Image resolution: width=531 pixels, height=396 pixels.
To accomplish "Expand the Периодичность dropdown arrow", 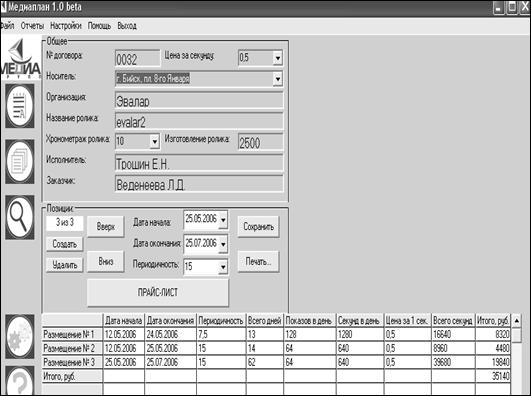I will (x=223, y=267).
